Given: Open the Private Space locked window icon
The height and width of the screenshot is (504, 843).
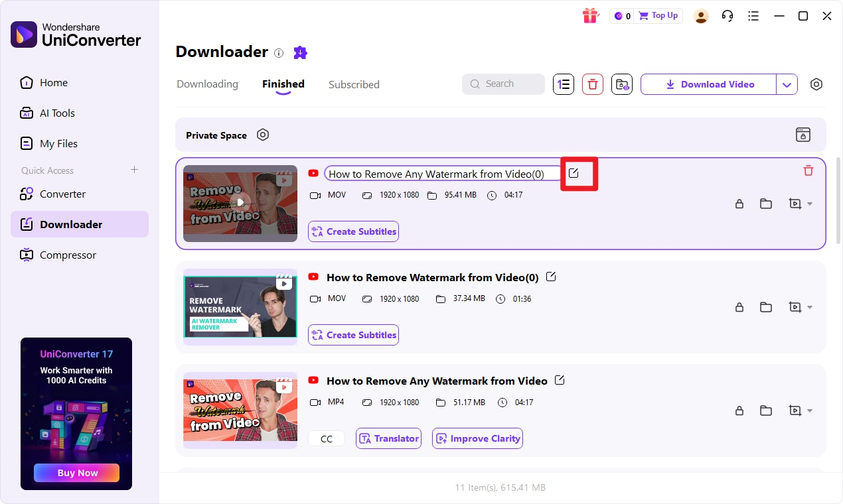Looking at the screenshot, I should coord(803,135).
